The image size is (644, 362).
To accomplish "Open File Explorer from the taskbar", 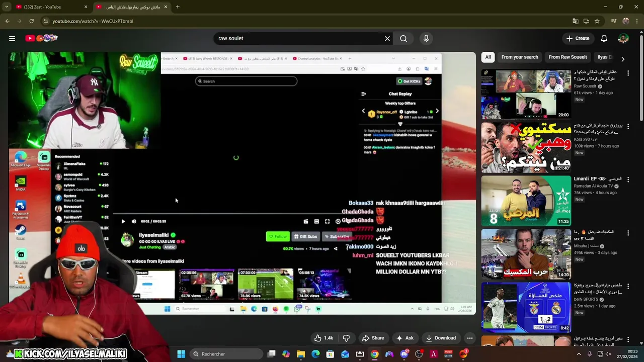I will [301, 354].
